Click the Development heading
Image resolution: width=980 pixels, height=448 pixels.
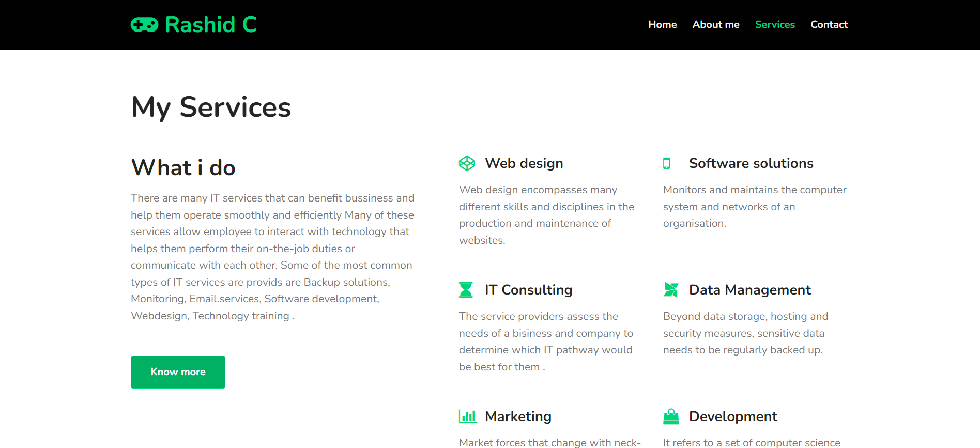pyautogui.click(x=733, y=416)
